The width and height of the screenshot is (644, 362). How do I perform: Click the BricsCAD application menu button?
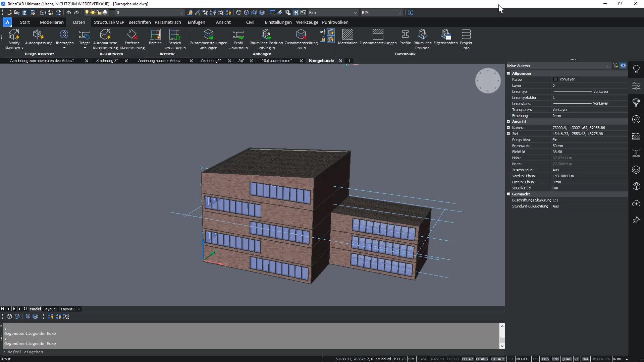(7, 22)
